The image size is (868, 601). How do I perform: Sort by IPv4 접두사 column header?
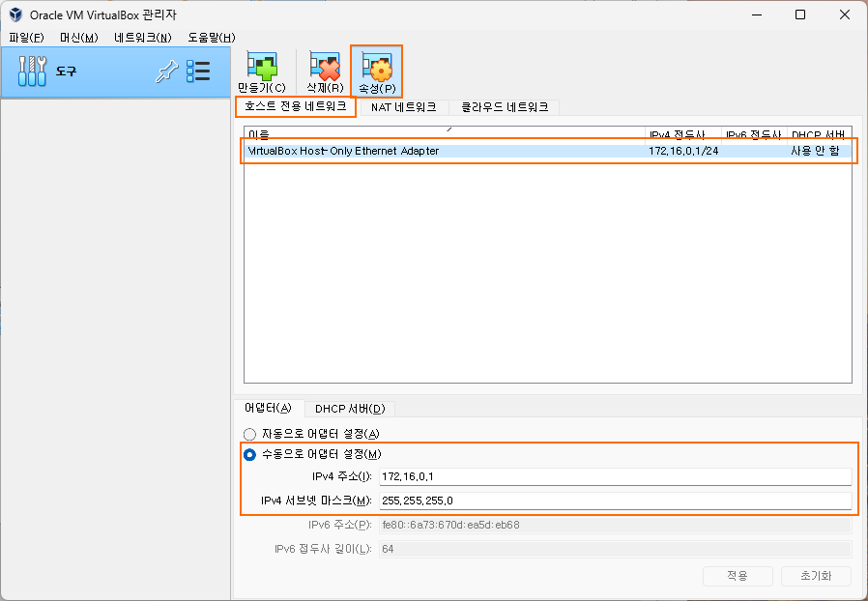click(x=683, y=134)
